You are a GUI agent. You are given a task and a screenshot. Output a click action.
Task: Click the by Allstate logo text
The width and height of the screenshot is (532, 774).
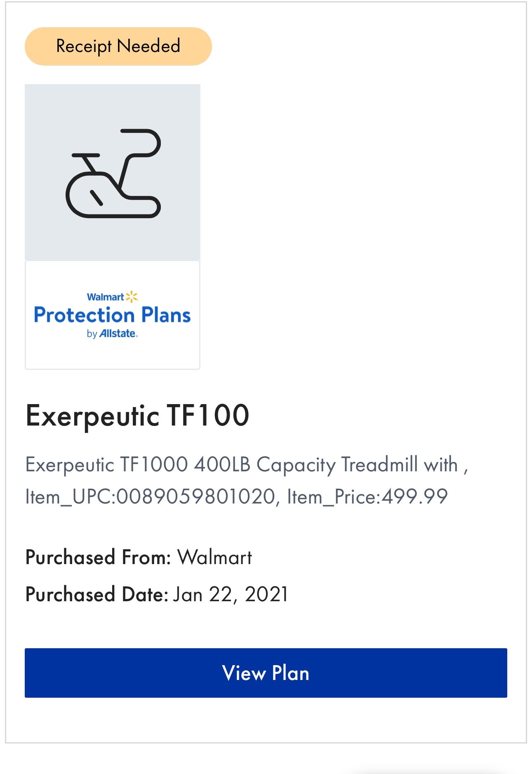pyautogui.click(x=112, y=333)
